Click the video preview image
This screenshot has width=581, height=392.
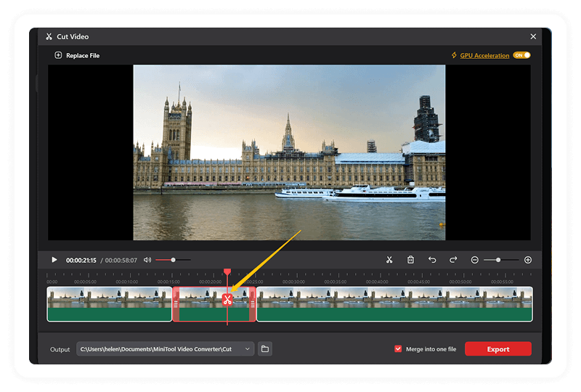pyautogui.click(x=289, y=152)
